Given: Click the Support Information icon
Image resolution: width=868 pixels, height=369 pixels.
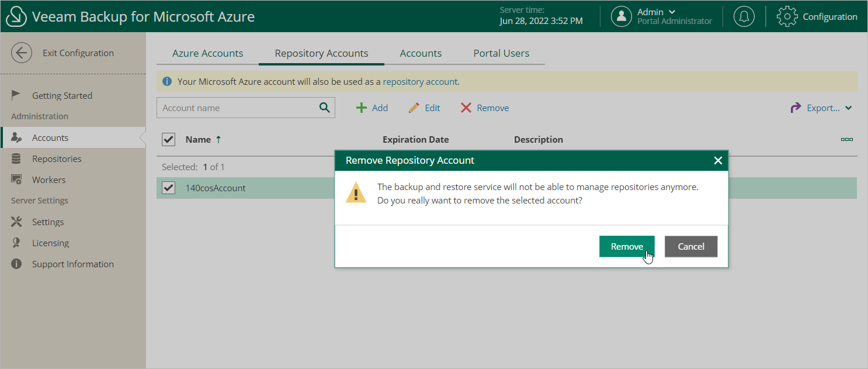Looking at the screenshot, I should pyautogui.click(x=16, y=264).
